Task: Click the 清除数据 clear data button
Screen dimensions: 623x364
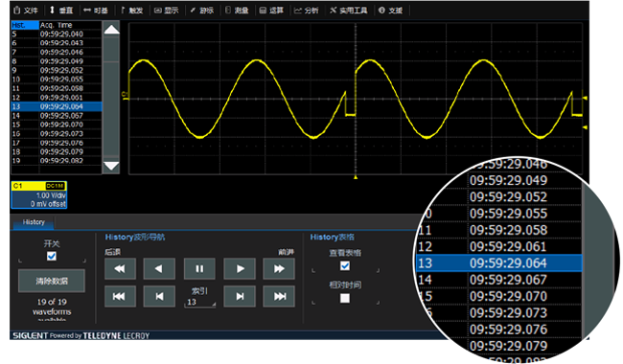Action: 52,281
